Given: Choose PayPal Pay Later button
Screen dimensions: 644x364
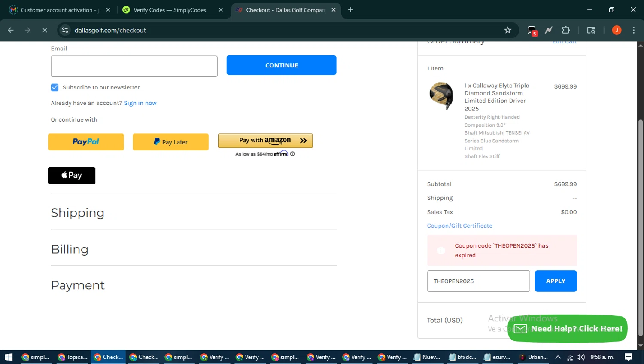Looking at the screenshot, I should point(170,142).
